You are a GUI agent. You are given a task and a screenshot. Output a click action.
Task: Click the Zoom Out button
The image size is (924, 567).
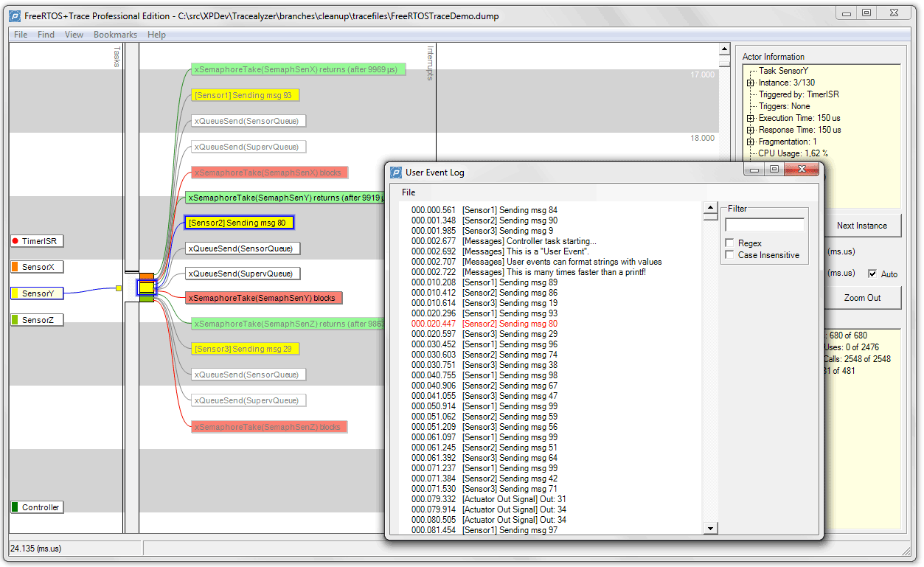(861, 298)
